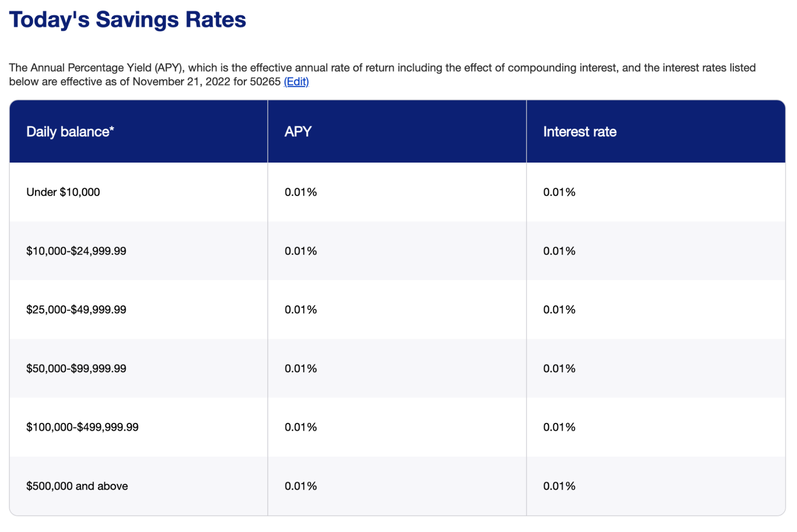
Task: Click the interest rate for $100,000-$499,999.99
Action: point(559,427)
